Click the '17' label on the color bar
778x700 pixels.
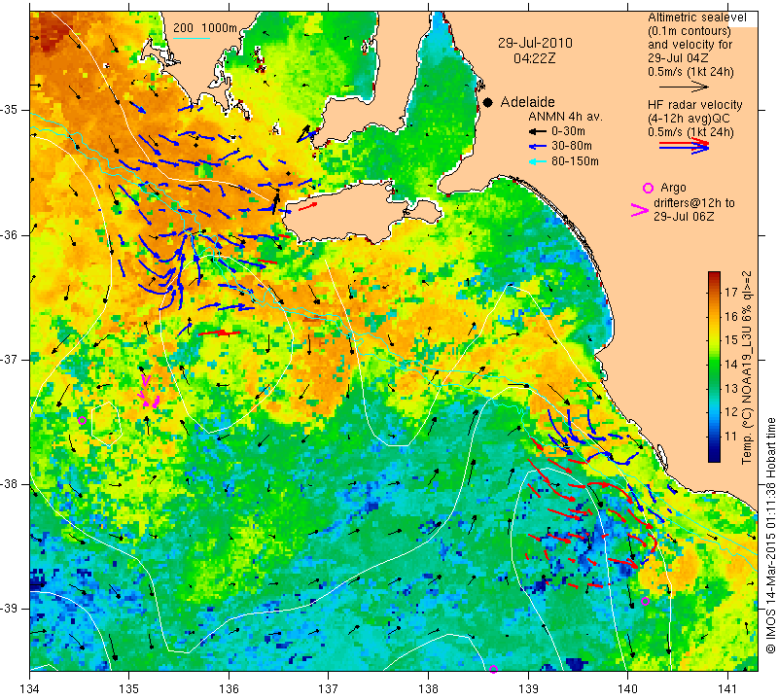pyautogui.click(x=731, y=292)
